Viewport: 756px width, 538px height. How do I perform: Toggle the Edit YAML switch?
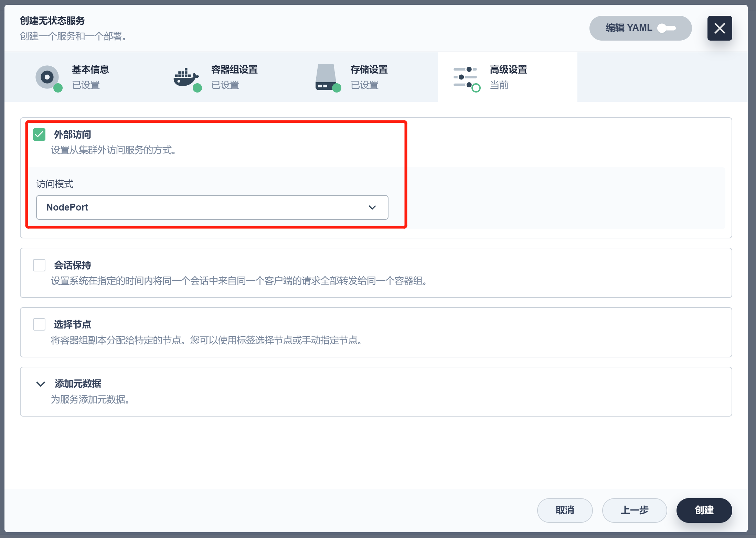click(667, 28)
